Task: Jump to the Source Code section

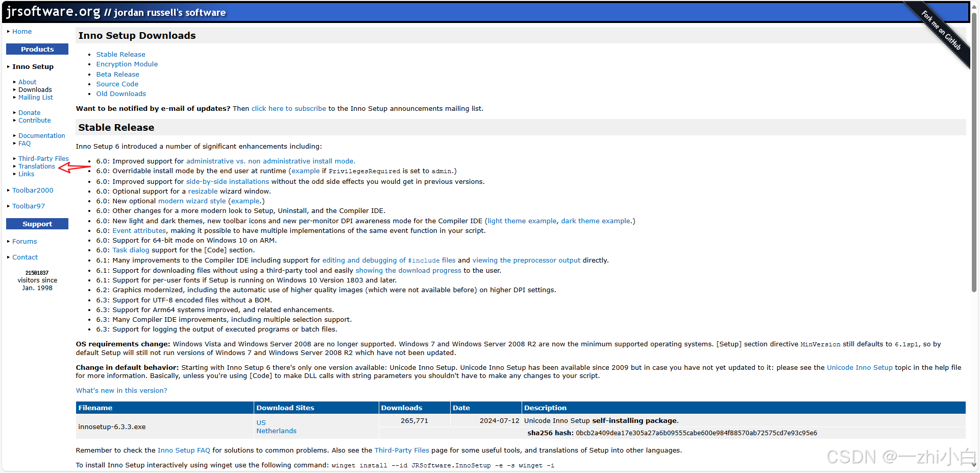Action: (x=117, y=84)
